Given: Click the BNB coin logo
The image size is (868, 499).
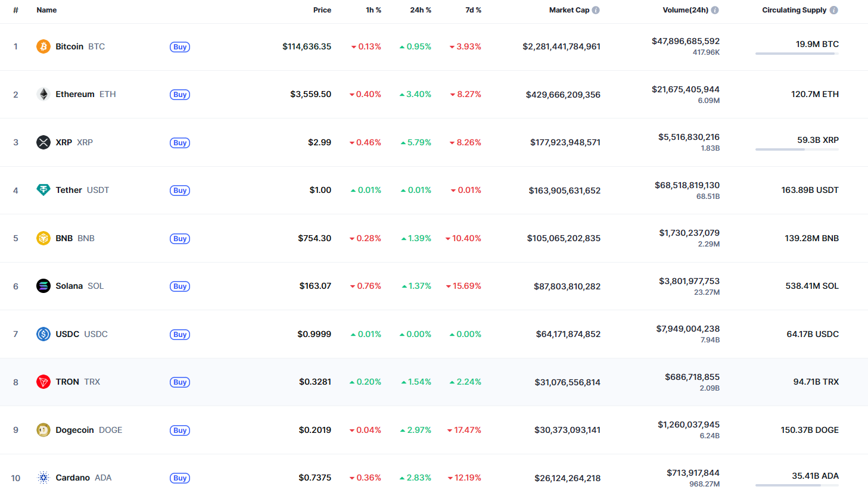Looking at the screenshot, I should click(43, 238).
